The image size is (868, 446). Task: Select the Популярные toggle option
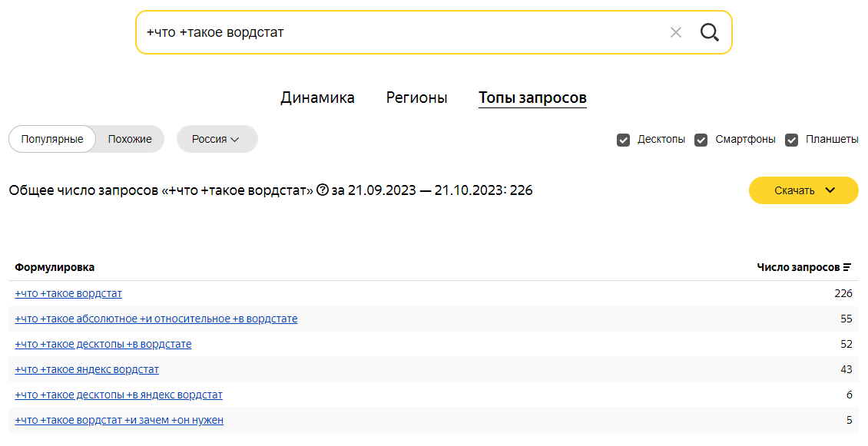52,139
